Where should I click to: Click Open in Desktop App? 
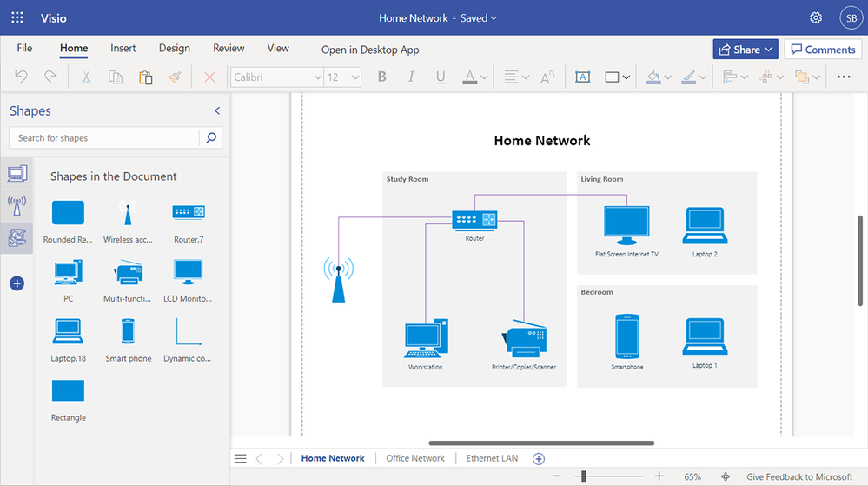370,50
